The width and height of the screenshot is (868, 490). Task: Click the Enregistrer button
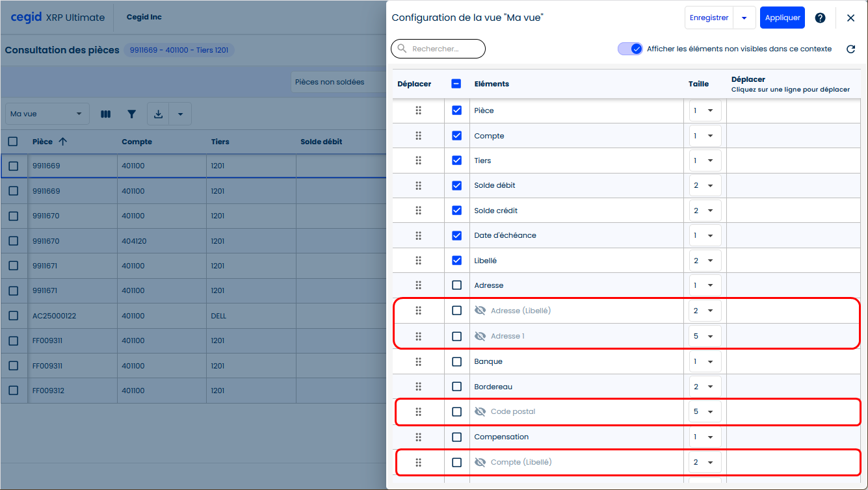point(709,18)
